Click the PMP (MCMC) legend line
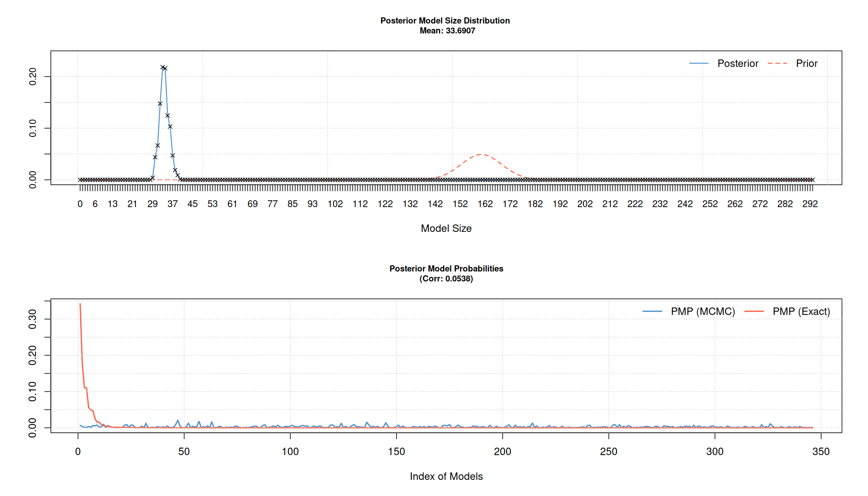The image size is (868, 496). coord(652,311)
